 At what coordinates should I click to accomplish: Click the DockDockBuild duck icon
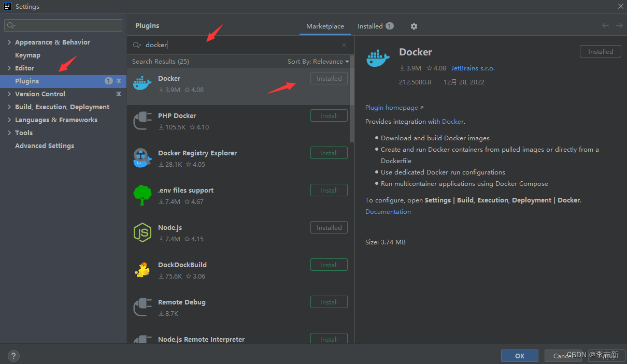[x=142, y=270]
